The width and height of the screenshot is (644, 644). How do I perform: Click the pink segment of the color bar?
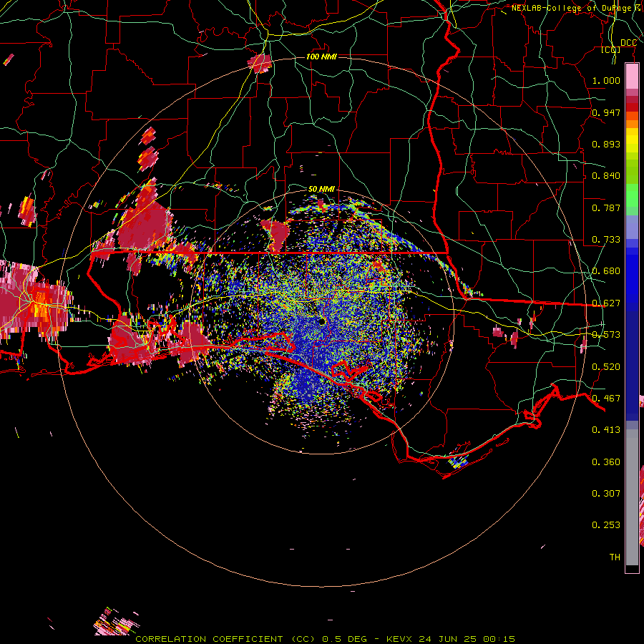point(632,77)
